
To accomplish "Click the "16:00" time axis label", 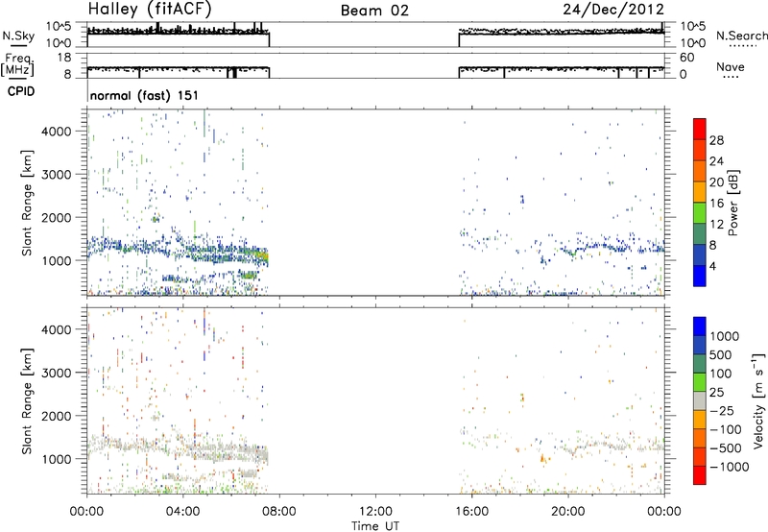I will coord(471,512).
